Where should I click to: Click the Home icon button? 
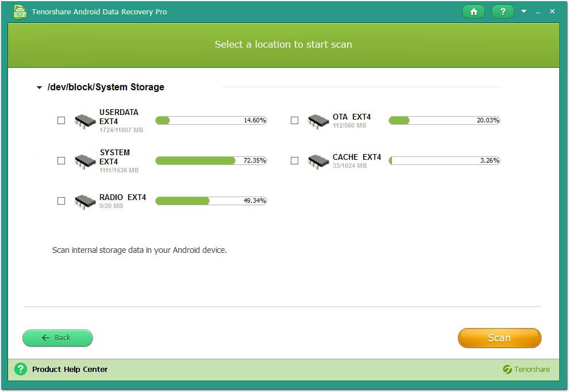pos(474,11)
